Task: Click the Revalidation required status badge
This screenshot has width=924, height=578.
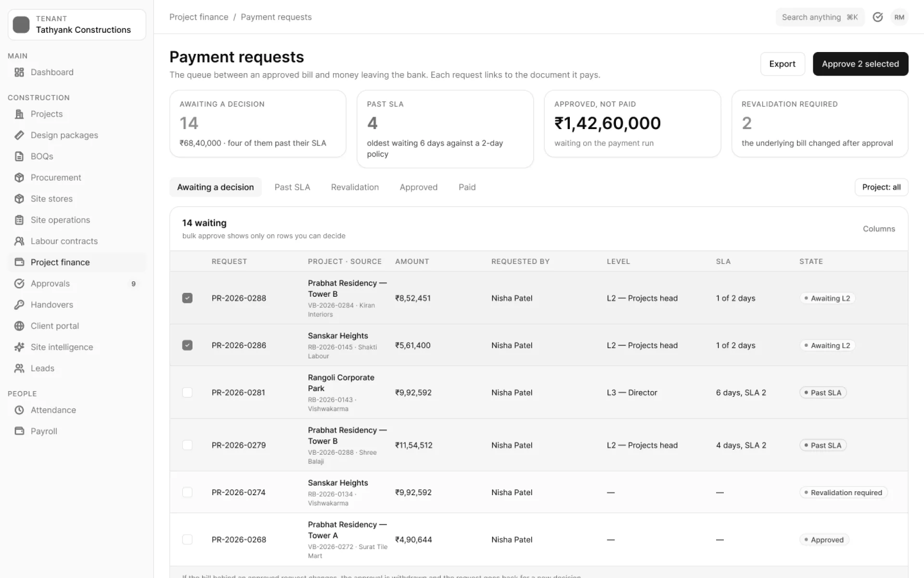Action: [x=843, y=493]
